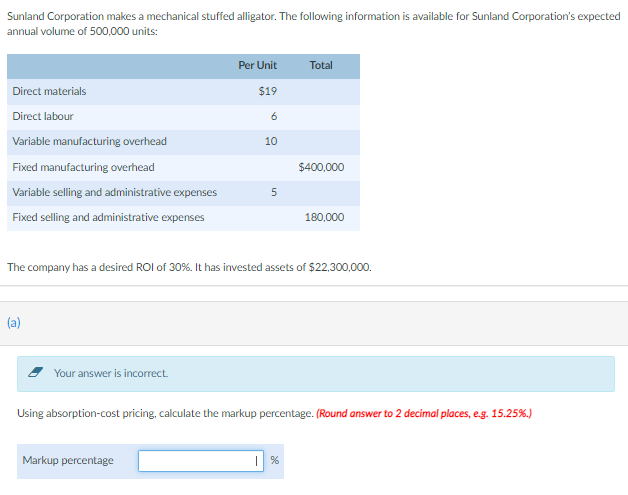
Task: Click the 'Direct labour' row label
Action: pos(43,116)
